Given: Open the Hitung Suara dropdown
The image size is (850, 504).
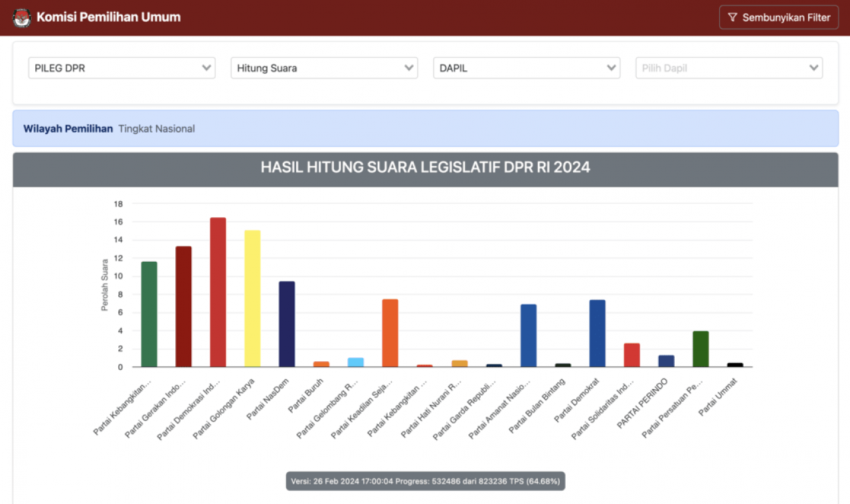Looking at the screenshot, I should point(324,68).
